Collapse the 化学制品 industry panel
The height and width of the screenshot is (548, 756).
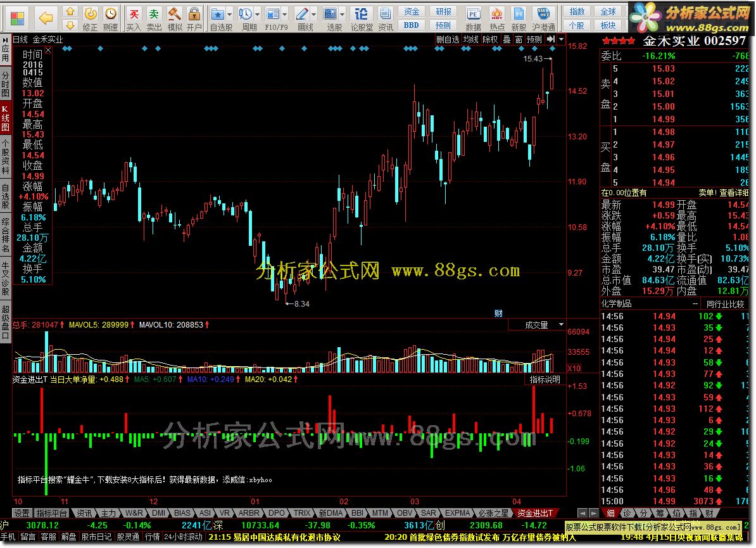tap(695, 304)
